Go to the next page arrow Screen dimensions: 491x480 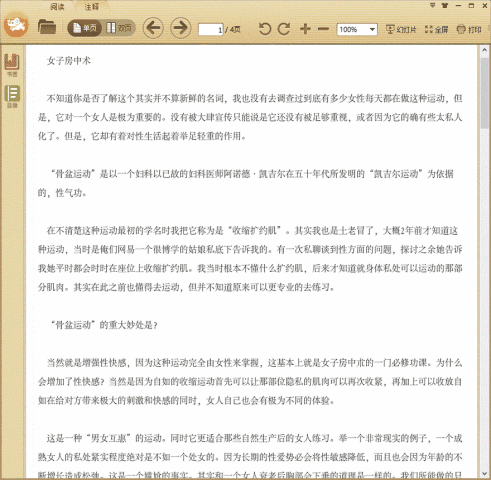(181, 27)
